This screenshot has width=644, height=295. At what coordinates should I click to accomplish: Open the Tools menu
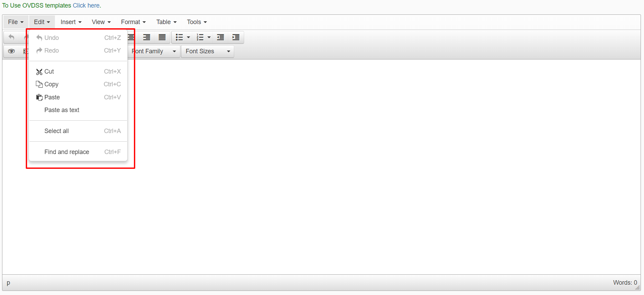pos(197,22)
